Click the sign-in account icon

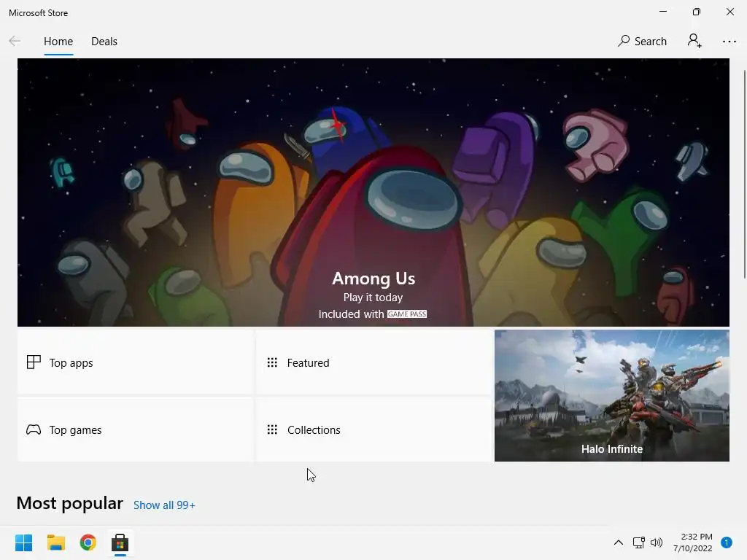694,41
